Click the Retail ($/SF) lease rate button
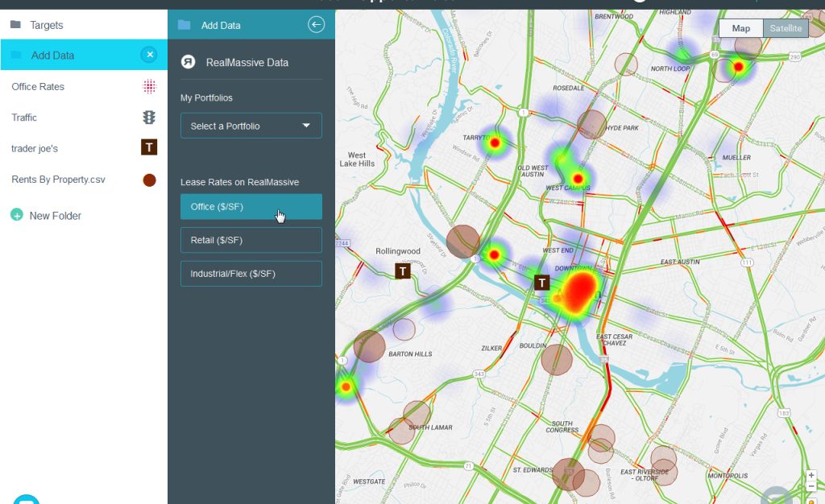The width and height of the screenshot is (825, 504). (251, 240)
